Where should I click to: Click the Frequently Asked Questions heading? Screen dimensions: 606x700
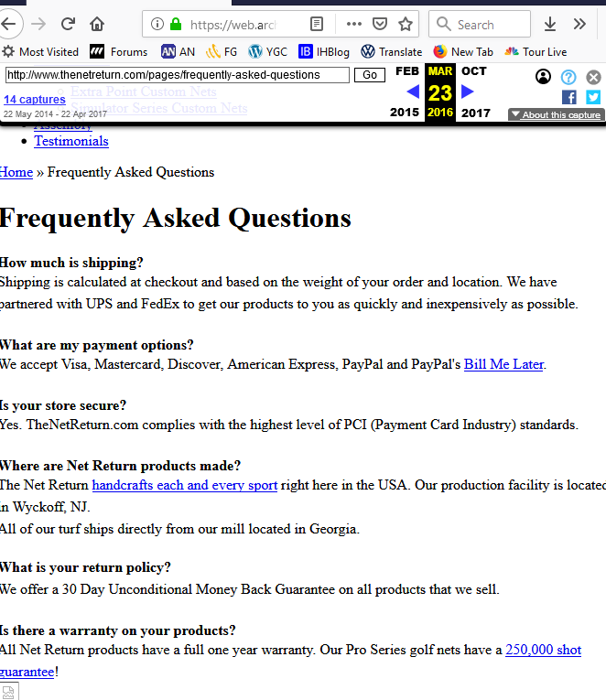pos(176,219)
